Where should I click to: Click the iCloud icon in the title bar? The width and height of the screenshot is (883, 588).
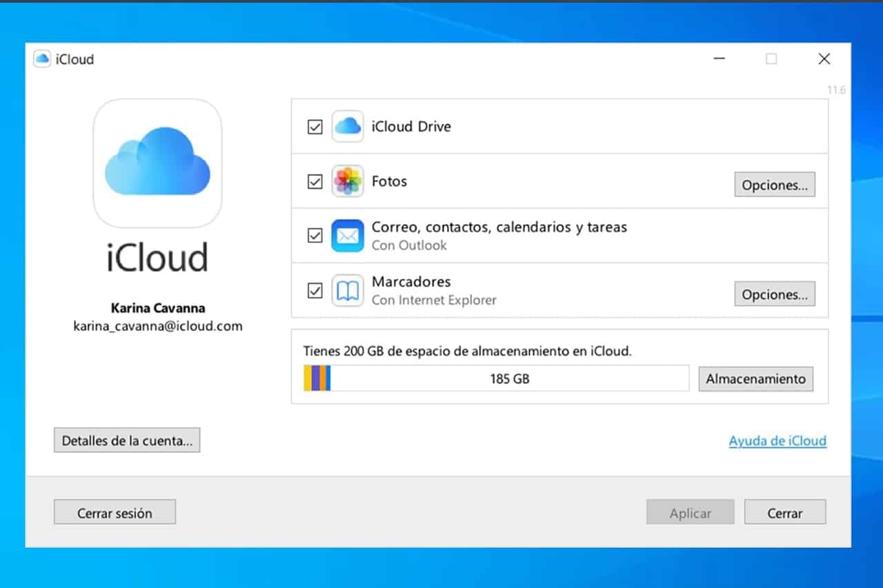tap(43, 59)
